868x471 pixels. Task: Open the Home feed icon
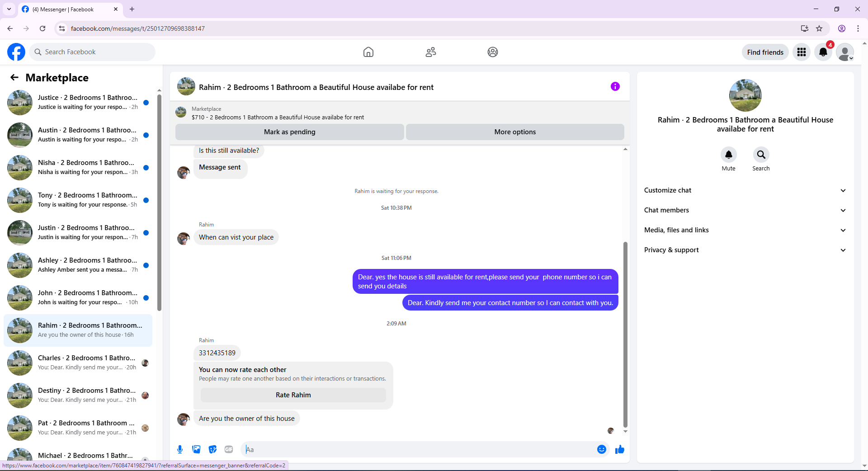click(x=368, y=52)
